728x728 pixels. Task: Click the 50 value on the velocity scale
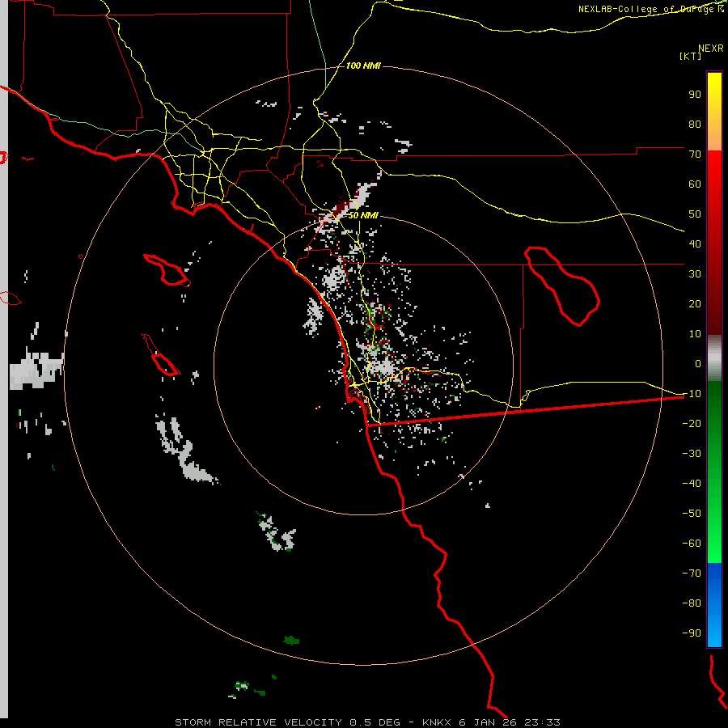point(695,214)
